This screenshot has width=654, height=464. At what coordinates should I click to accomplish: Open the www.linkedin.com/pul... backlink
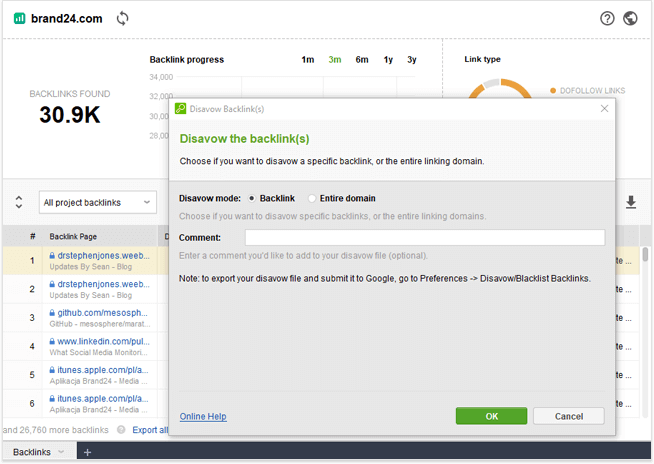[103, 341]
